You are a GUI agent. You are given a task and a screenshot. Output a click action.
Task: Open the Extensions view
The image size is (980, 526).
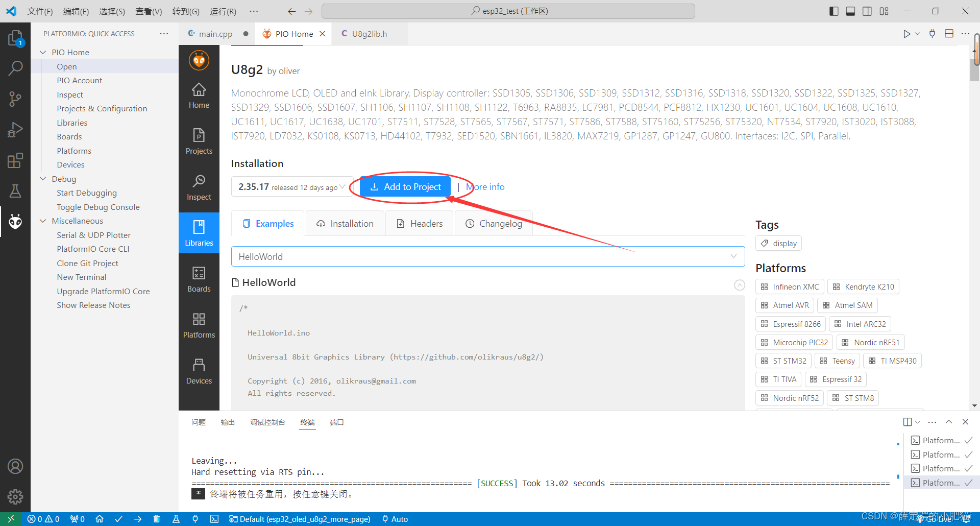15,160
